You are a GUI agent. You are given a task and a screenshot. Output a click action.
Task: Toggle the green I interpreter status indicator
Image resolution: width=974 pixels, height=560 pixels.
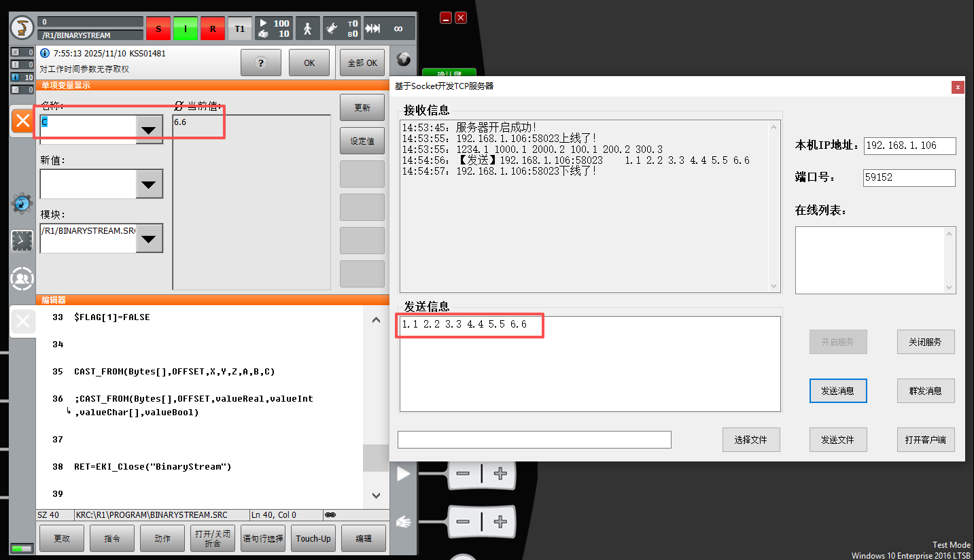[x=185, y=28]
